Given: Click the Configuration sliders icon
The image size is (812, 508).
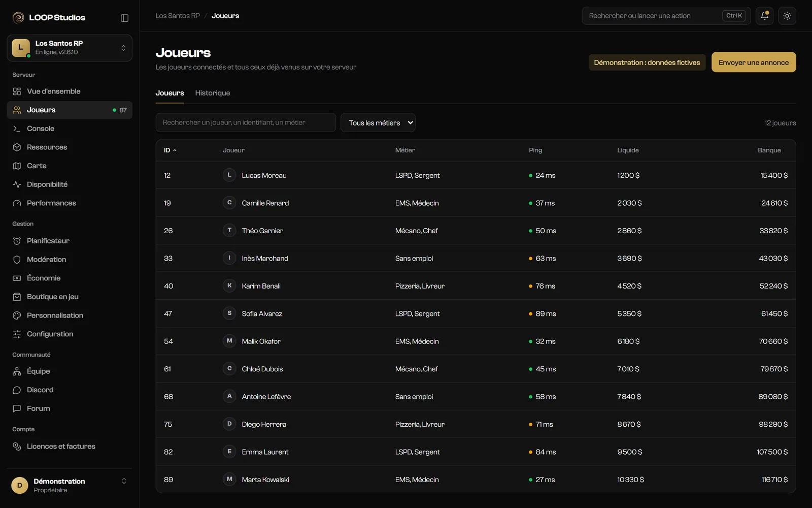Looking at the screenshot, I should [17, 334].
